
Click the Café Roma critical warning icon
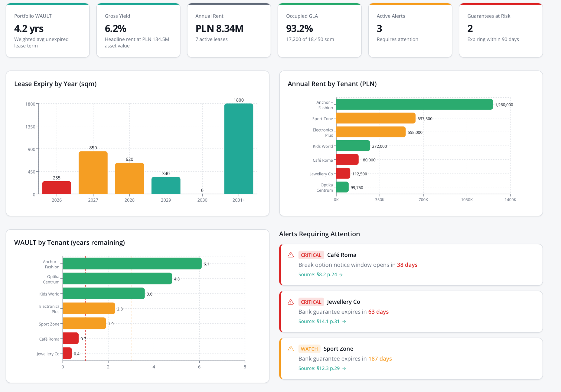click(x=290, y=255)
